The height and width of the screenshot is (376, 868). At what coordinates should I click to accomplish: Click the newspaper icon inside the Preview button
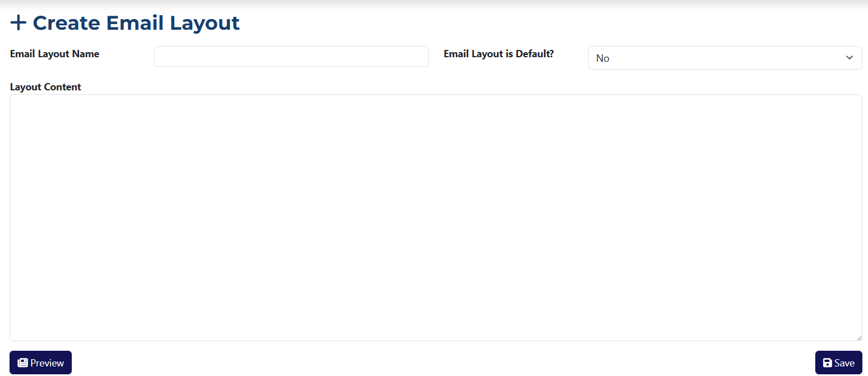coord(22,362)
